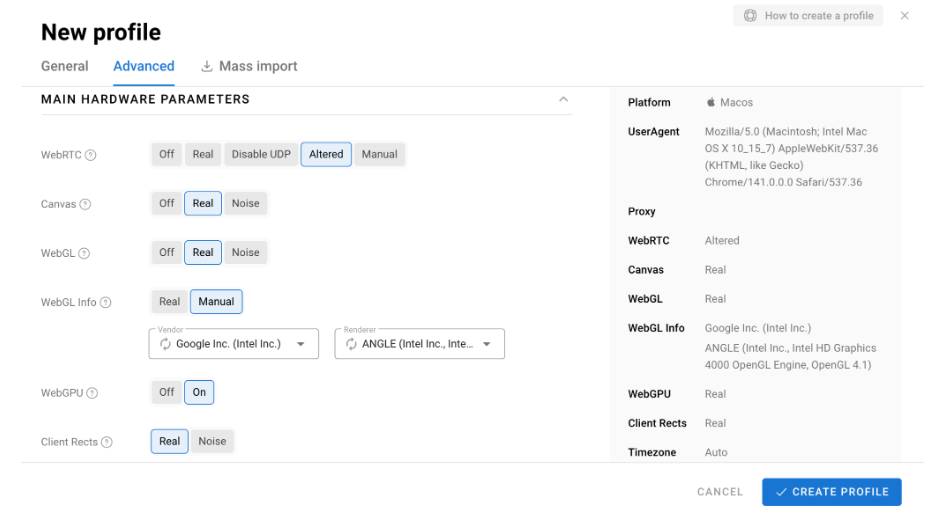The image size is (945, 520).
Task: Click the Client Rects help icon
Action: click(107, 442)
